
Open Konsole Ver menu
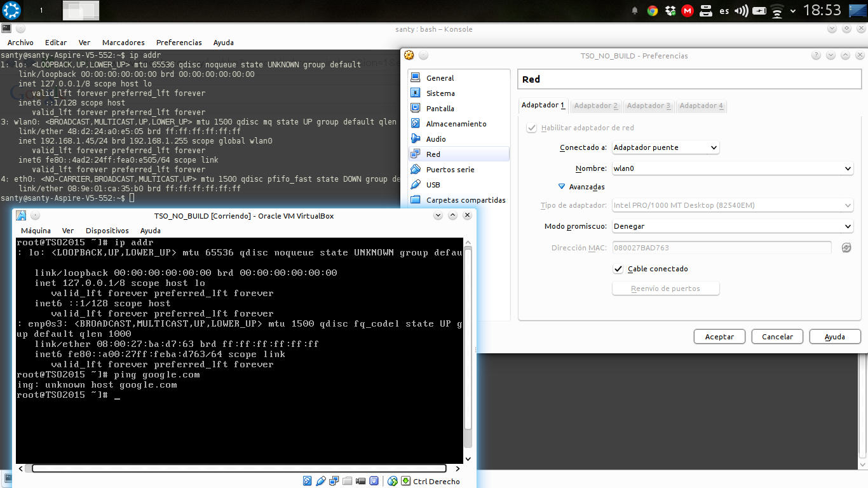coord(85,43)
